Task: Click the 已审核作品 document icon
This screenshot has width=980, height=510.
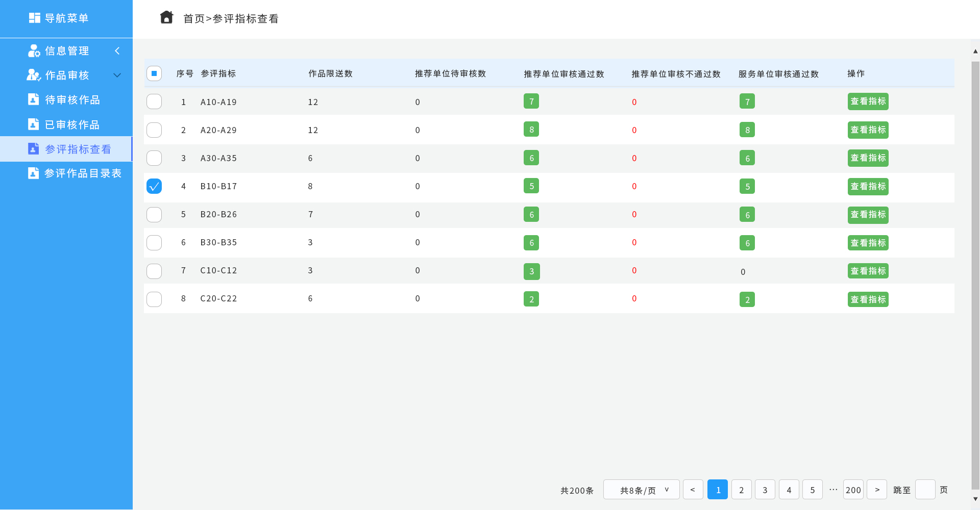Action: [33, 124]
